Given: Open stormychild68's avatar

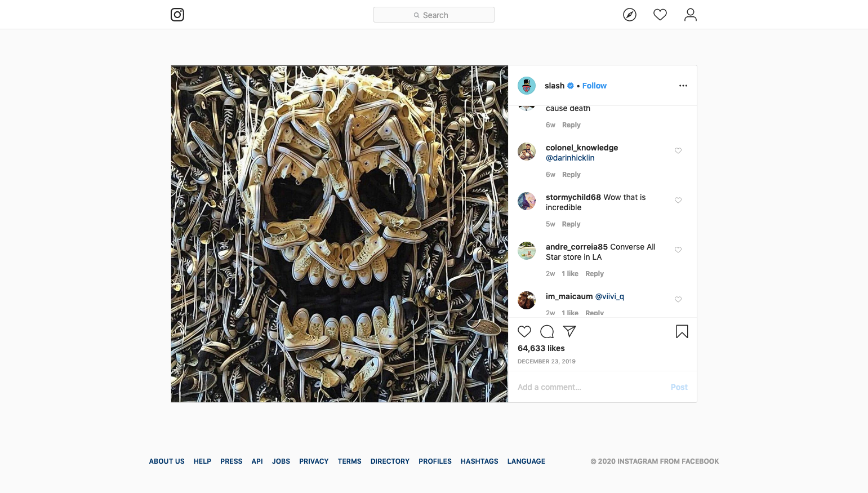Looking at the screenshot, I should pyautogui.click(x=527, y=201).
